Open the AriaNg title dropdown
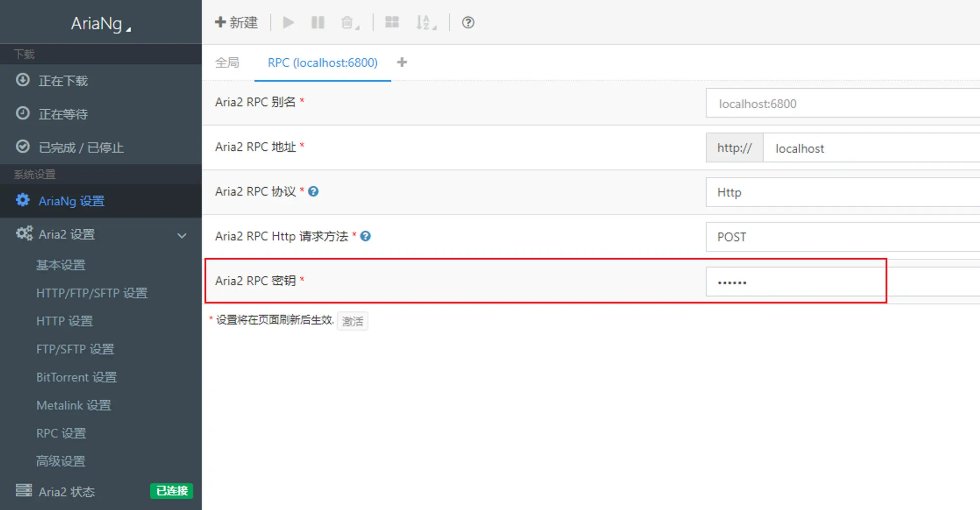The image size is (980, 510). point(101,23)
